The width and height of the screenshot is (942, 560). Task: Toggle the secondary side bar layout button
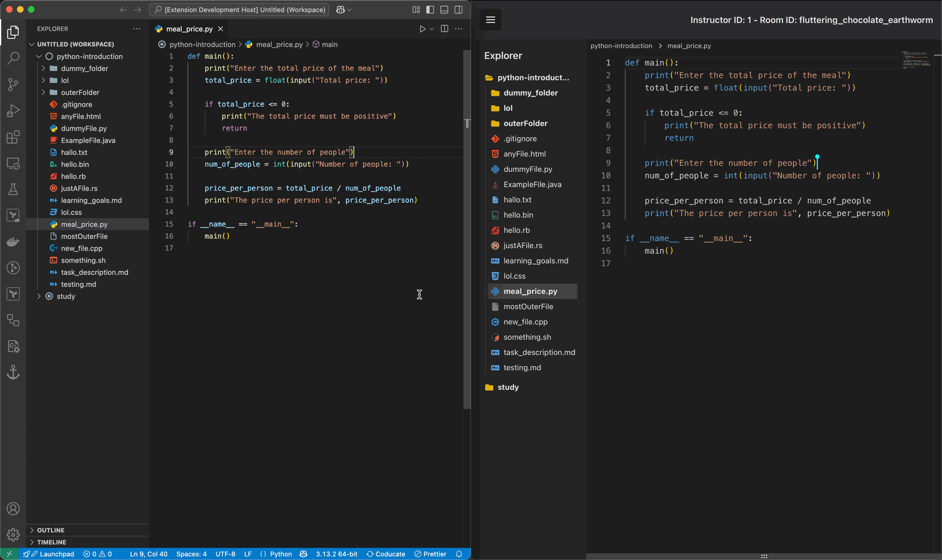(x=458, y=9)
